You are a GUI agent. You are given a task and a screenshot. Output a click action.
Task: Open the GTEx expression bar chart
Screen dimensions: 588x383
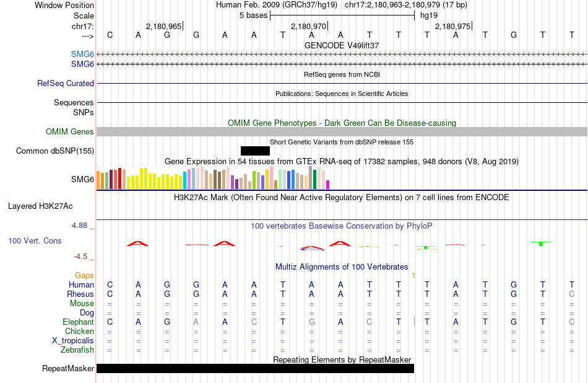tap(213, 178)
